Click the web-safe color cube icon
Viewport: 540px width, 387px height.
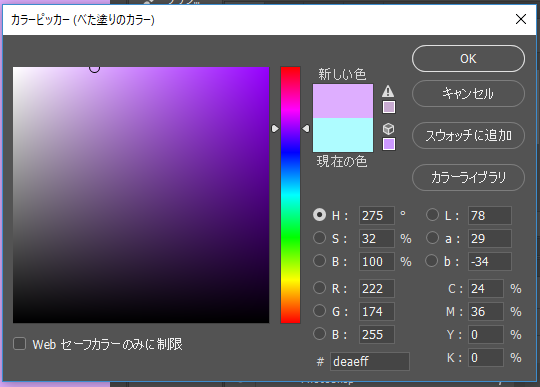click(388, 129)
